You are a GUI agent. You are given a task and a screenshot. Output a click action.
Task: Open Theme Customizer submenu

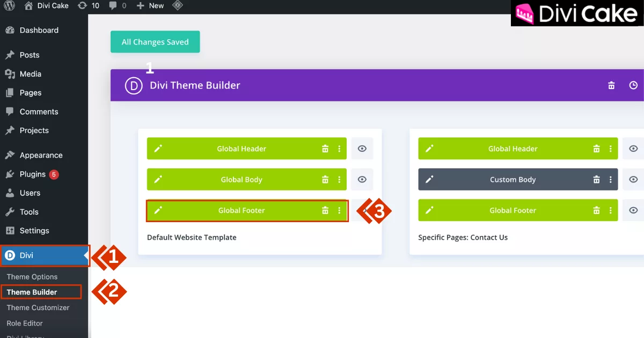(x=38, y=307)
